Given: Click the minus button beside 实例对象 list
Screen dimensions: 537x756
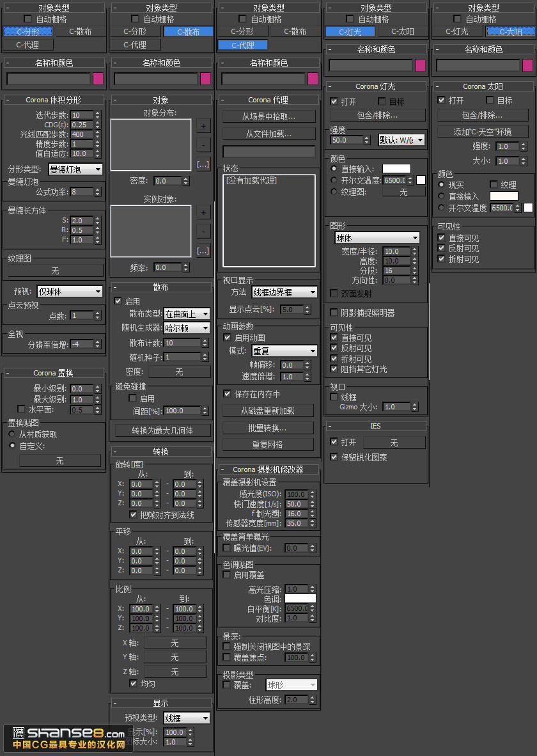Looking at the screenshot, I should (203, 232).
